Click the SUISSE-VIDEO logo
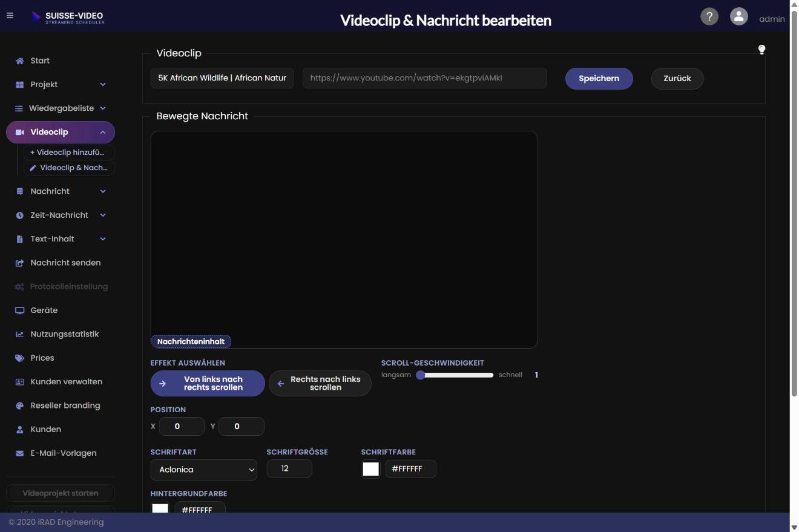This screenshot has height=532, width=799. [x=68, y=17]
